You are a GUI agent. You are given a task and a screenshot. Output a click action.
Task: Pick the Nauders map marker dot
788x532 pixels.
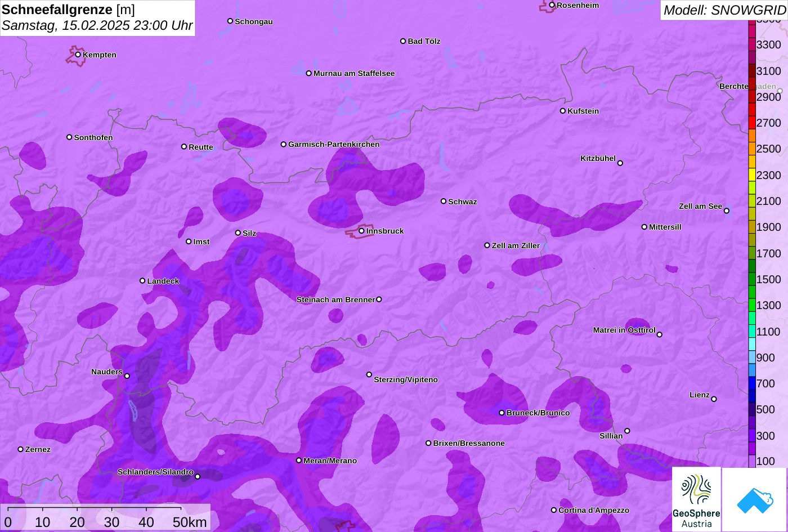point(127,376)
